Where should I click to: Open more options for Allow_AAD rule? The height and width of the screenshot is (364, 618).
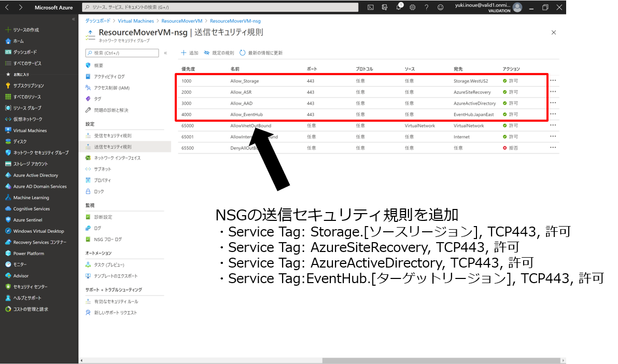tap(553, 103)
